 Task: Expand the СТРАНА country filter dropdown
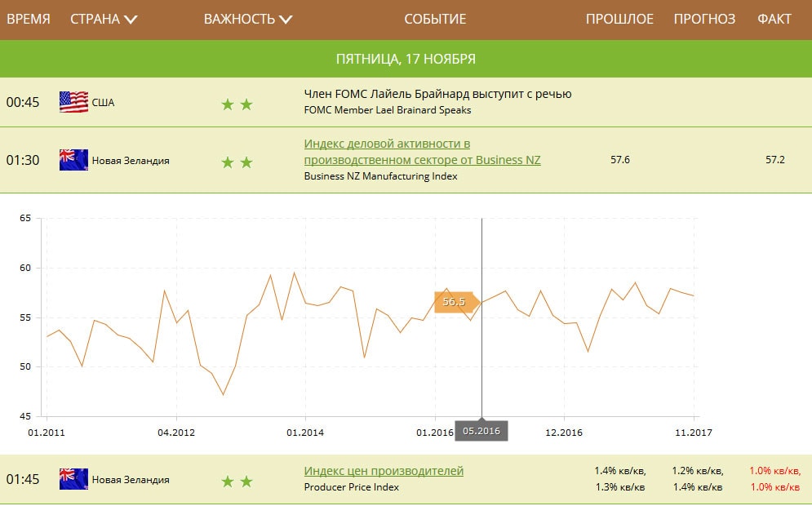(104, 19)
